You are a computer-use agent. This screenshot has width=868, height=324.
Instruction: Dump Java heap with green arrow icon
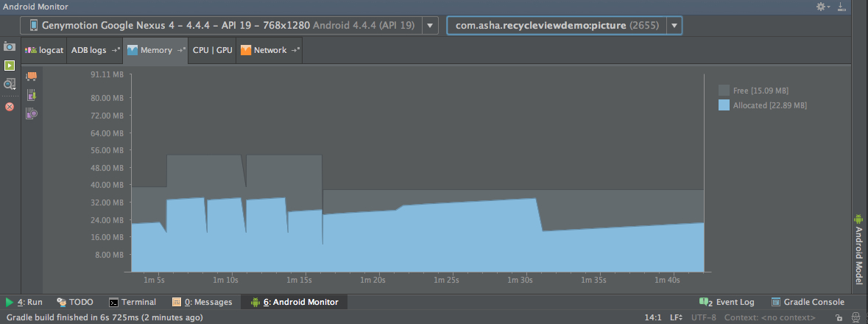click(32, 95)
